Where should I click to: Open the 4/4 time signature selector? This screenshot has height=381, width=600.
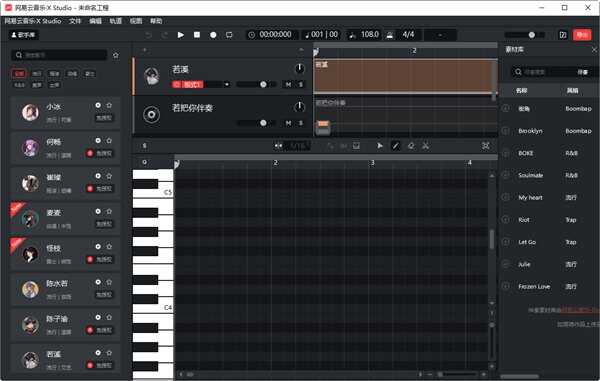pos(408,35)
